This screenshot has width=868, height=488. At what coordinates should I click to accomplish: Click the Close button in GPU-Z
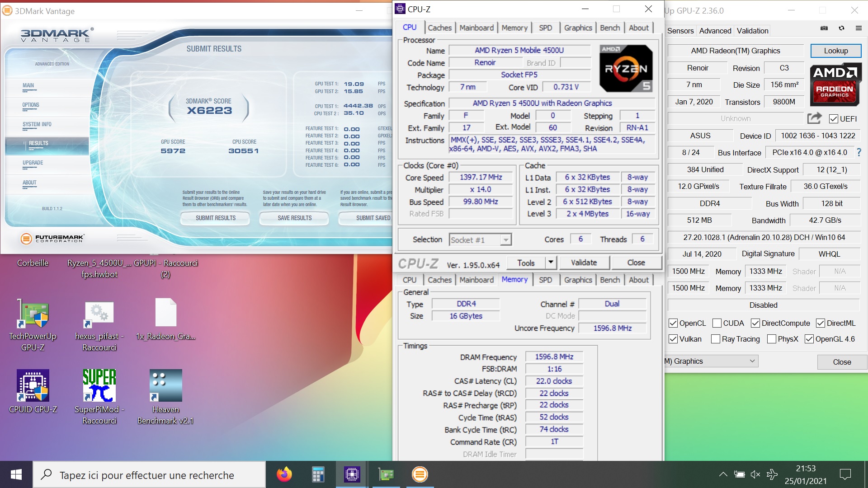[841, 362]
